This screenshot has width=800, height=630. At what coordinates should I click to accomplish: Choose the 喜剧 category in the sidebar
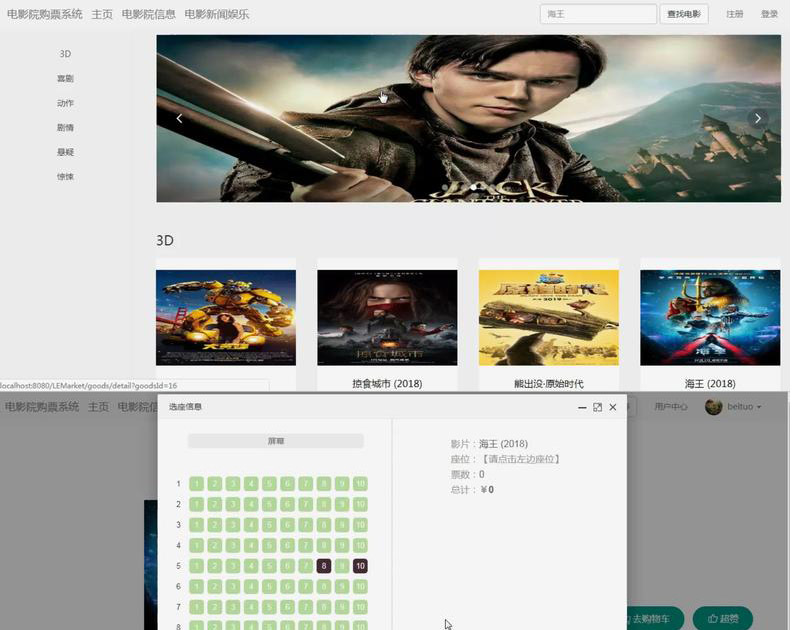[65, 78]
